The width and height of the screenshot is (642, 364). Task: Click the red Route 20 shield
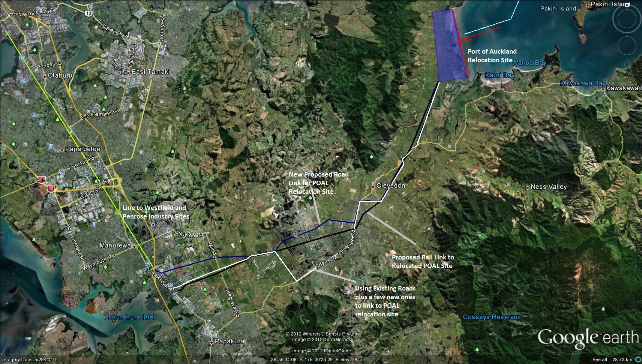click(x=51, y=189)
